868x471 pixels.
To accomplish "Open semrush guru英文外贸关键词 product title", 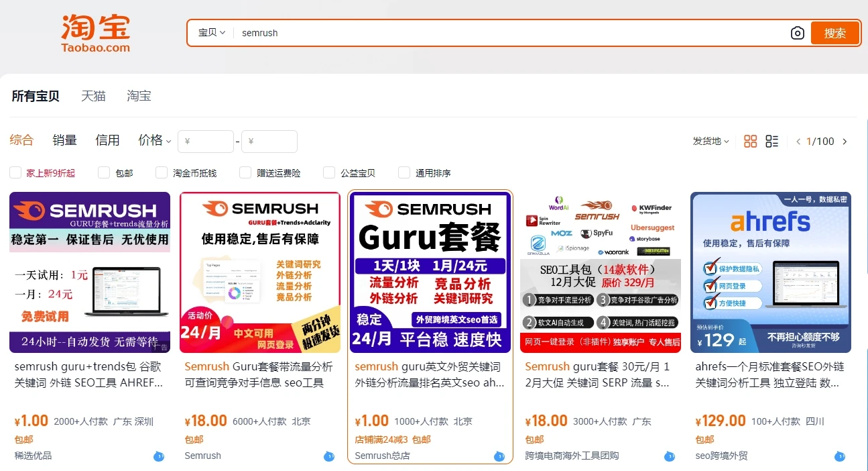I will tap(429, 374).
